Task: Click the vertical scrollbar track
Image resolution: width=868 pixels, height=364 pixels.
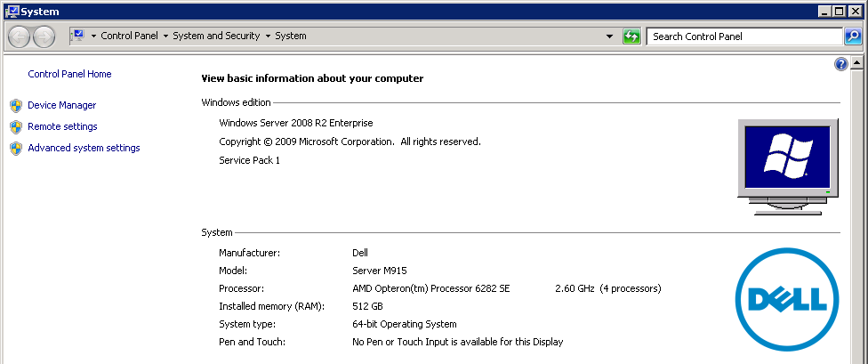Action: pos(856,216)
